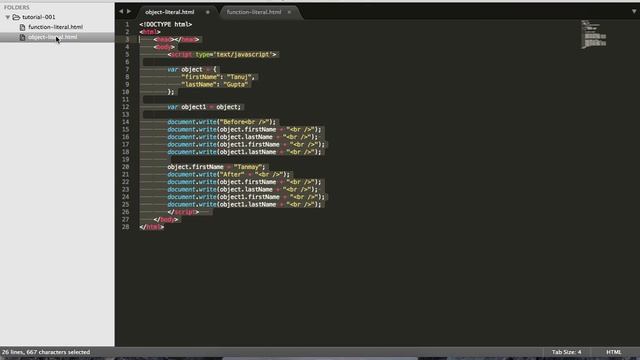This screenshot has height=360, width=640.
Task: Open function-literal.html in sidebar
Action: [x=56, y=27]
